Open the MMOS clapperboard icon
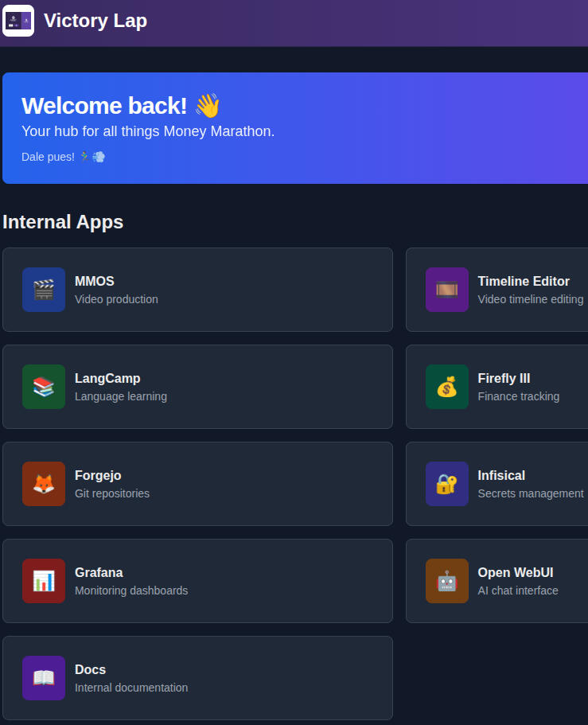This screenshot has width=588, height=725. [x=44, y=290]
